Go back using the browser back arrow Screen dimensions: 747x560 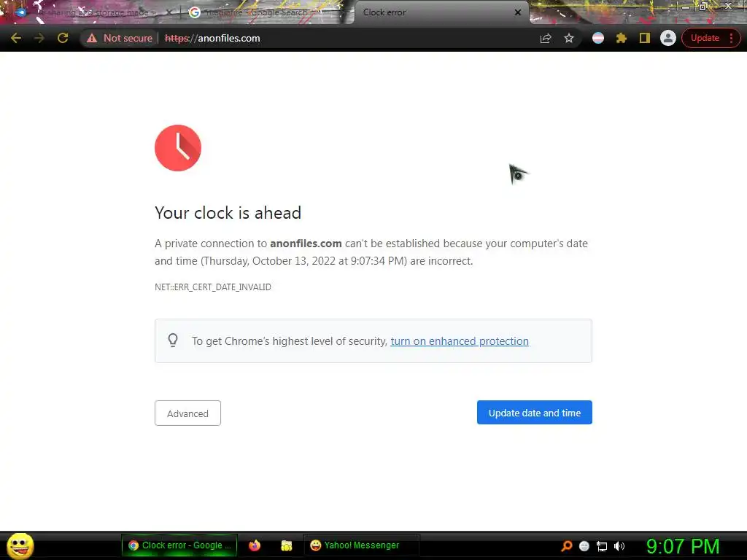(x=16, y=38)
